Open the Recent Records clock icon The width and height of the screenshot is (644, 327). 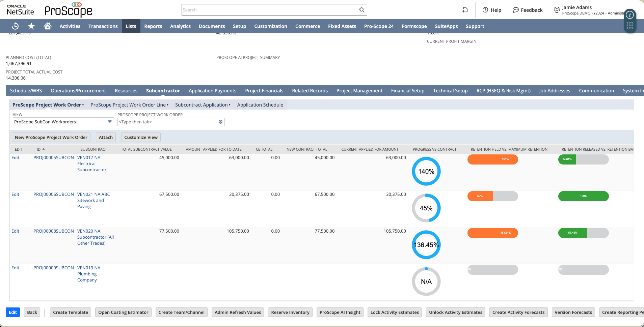pyautogui.click(x=15, y=26)
